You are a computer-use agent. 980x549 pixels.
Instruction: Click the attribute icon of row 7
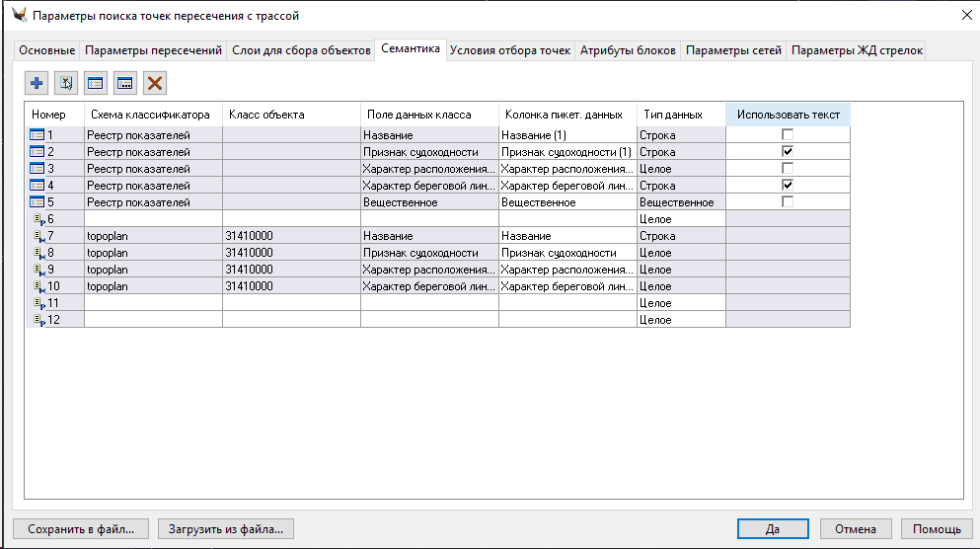pos(39,236)
